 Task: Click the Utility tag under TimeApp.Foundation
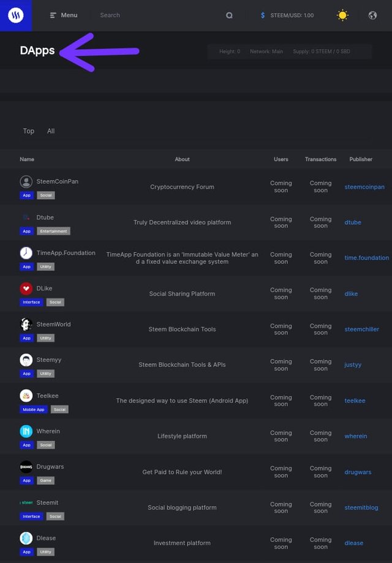pyautogui.click(x=45, y=266)
